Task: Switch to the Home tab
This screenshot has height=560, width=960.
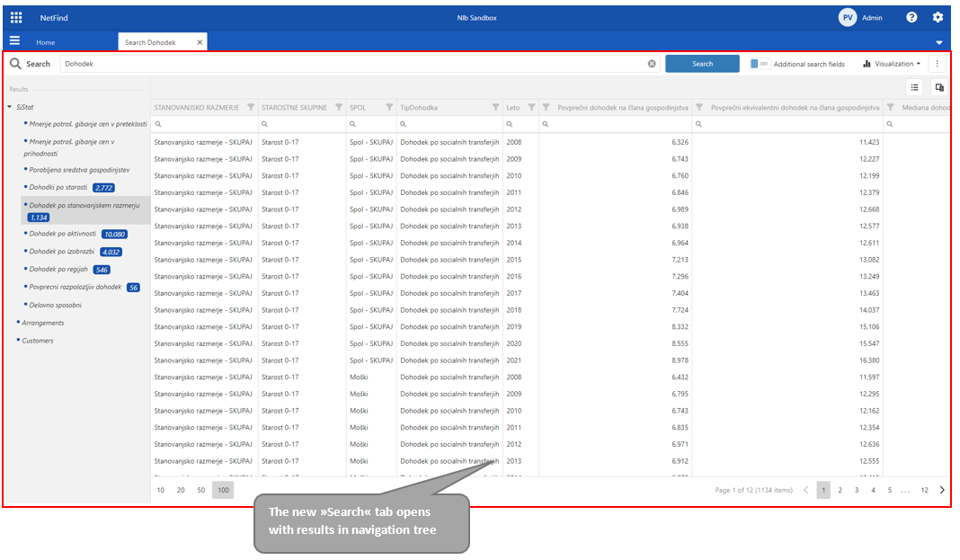Action: tap(45, 42)
